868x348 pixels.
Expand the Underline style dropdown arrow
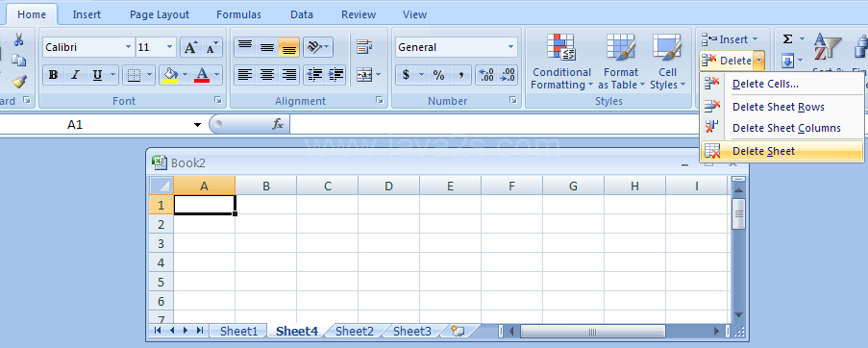click(113, 75)
